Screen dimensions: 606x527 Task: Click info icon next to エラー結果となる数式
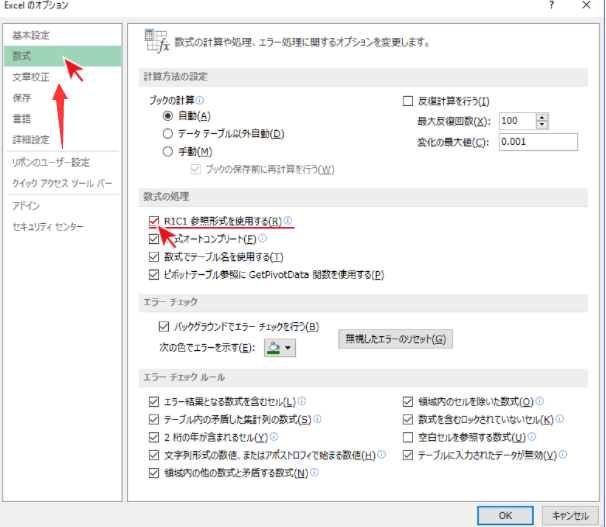point(302,401)
